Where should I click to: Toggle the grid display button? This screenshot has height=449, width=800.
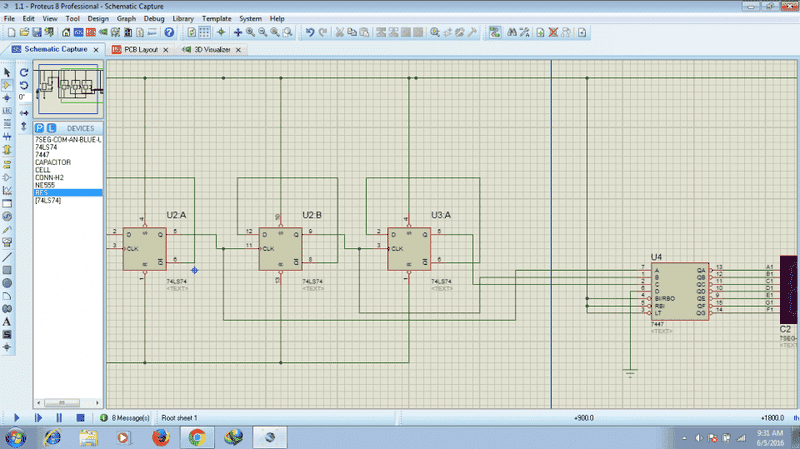[x=204, y=32]
